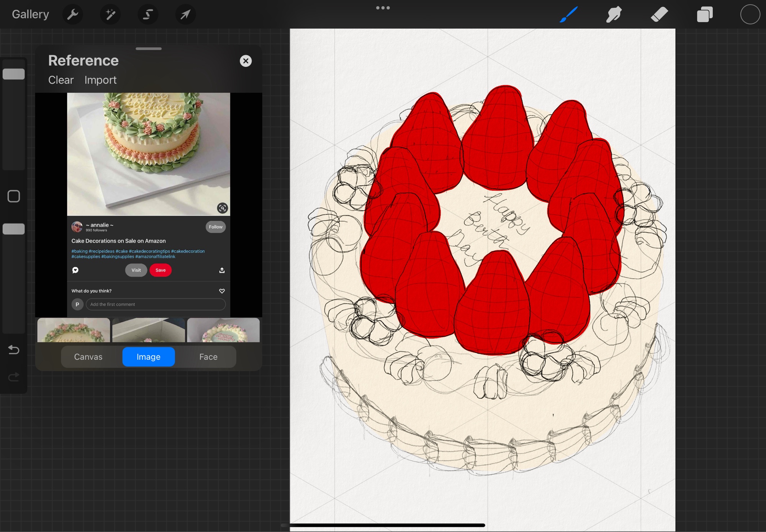766x532 pixels.
Task: Open the Actions wrench menu
Action: (x=72, y=15)
